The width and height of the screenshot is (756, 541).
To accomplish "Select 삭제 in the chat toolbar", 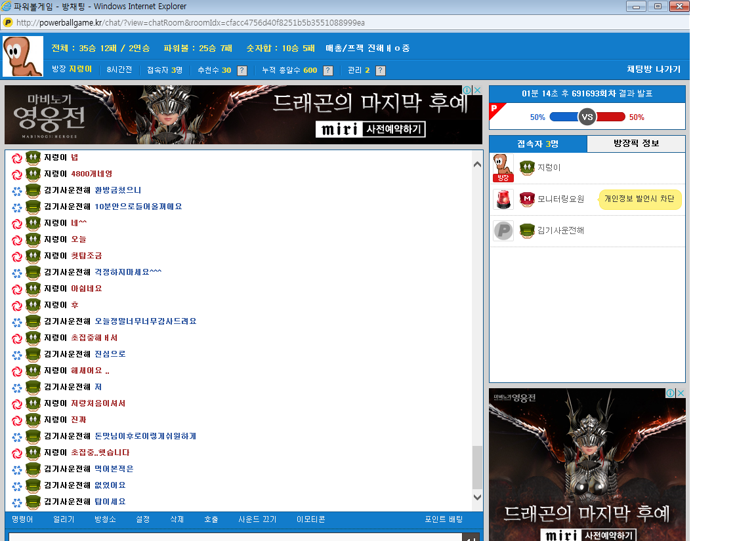I will pyautogui.click(x=177, y=519).
